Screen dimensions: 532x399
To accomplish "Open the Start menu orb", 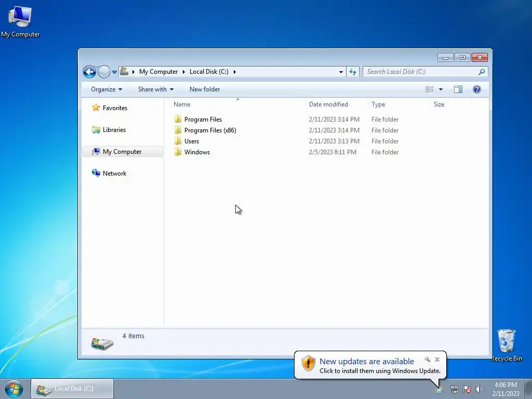I will point(14,389).
